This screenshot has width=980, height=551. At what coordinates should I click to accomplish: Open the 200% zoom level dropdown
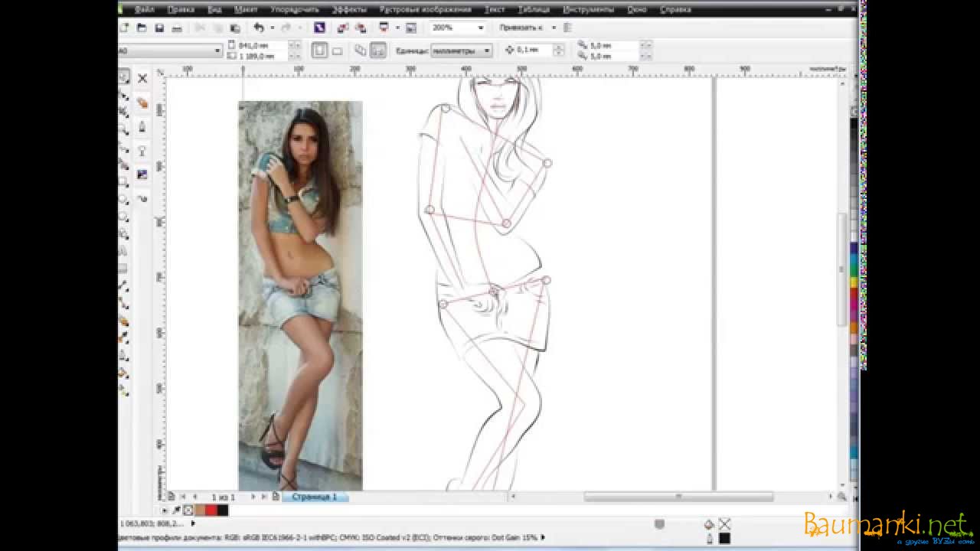[480, 28]
